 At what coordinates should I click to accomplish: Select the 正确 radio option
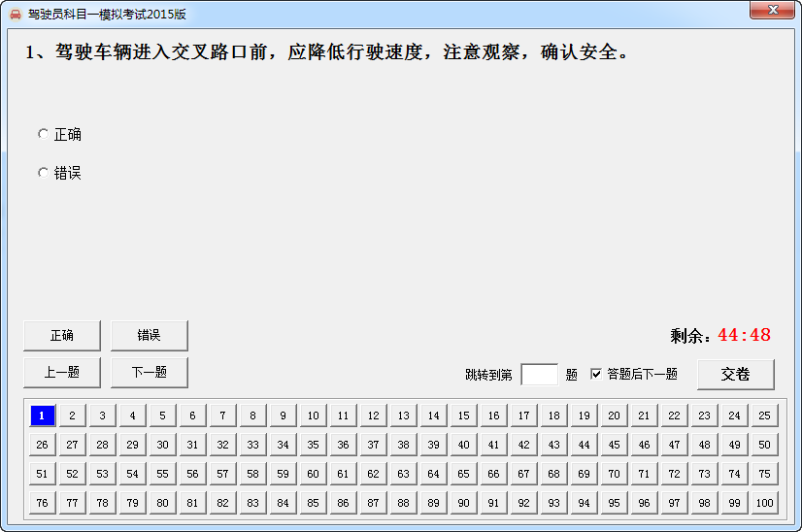pyautogui.click(x=43, y=134)
